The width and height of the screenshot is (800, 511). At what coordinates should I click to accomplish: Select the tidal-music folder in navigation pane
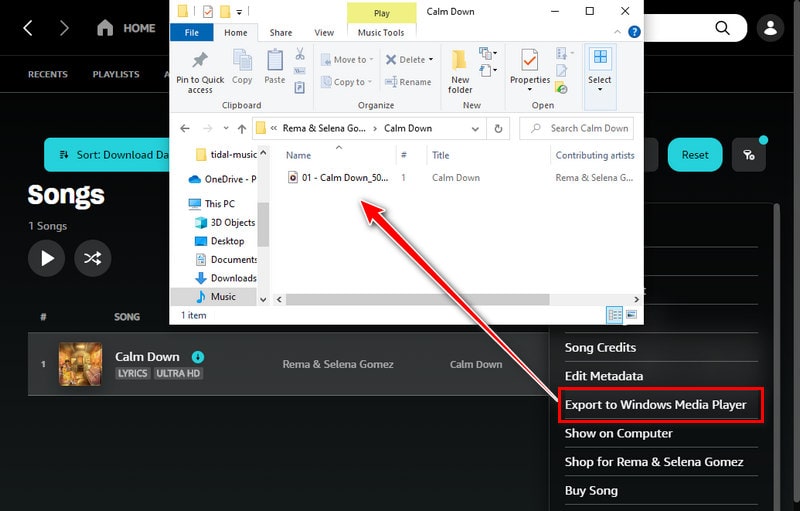pyautogui.click(x=226, y=154)
